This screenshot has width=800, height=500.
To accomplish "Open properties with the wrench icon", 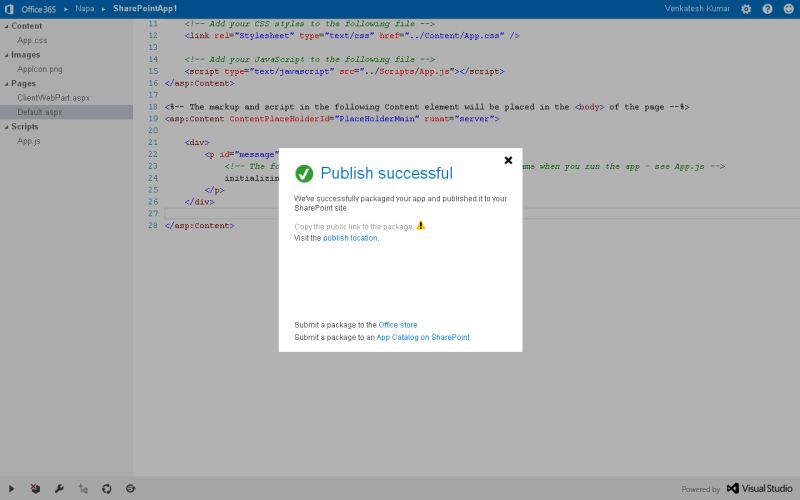I will (x=59, y=488).
